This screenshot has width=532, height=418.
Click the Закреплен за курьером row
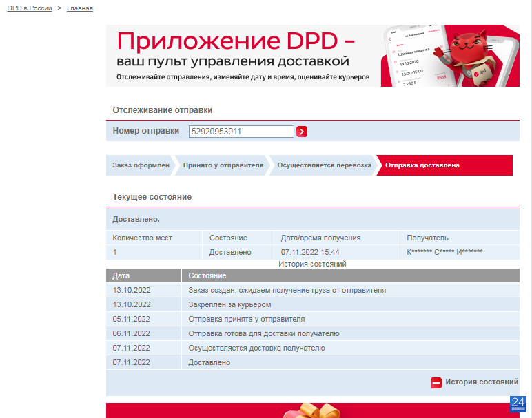[312, 305]
